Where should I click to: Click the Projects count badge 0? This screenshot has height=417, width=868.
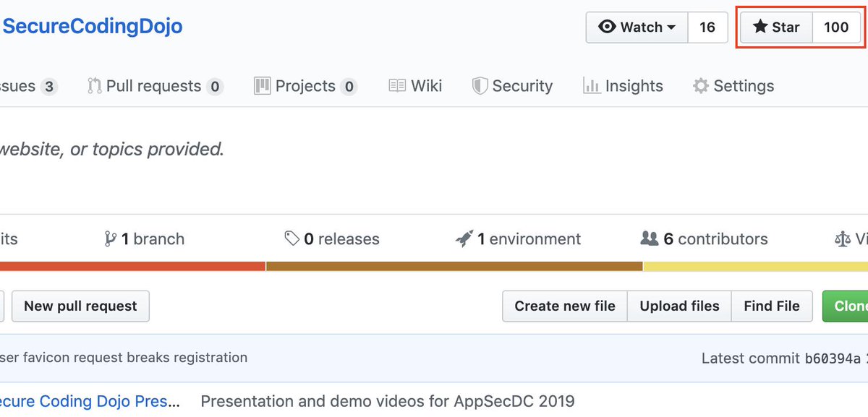(x=349, y=87)
